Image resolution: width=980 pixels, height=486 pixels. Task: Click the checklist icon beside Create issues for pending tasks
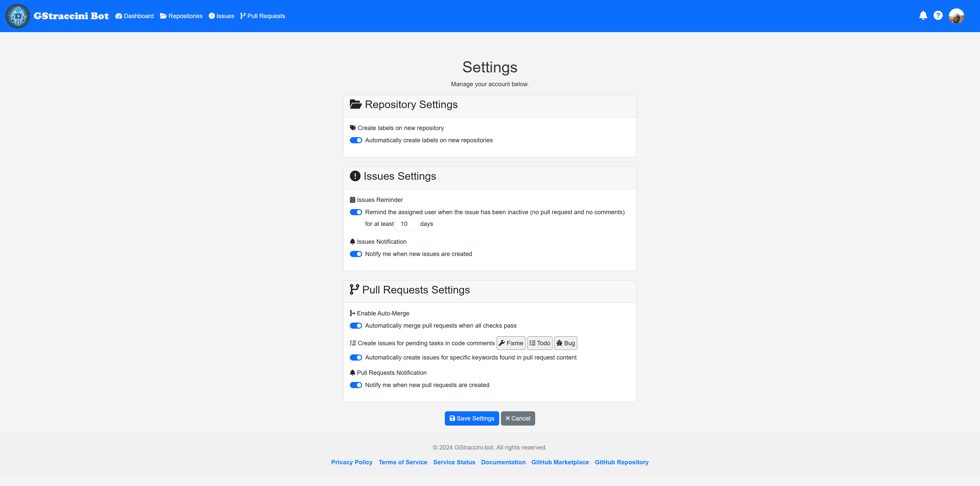[353, 343]
